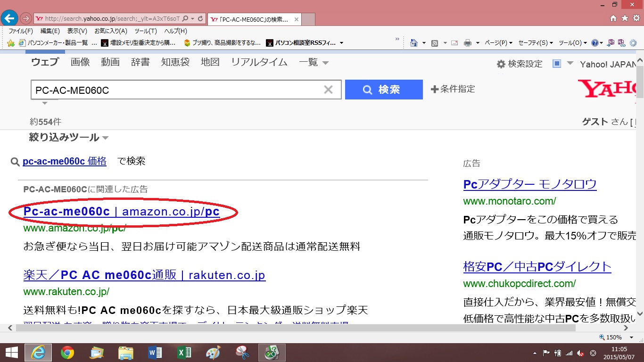Click the address bar search magnifier icon
Viewport: 644px width, 362px height.
click(185, 19)
